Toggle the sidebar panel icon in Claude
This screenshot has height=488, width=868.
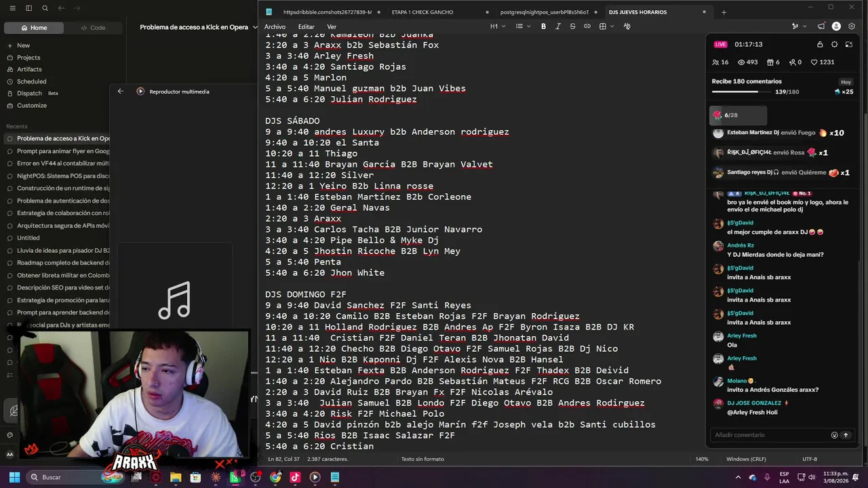click(28, 8)
